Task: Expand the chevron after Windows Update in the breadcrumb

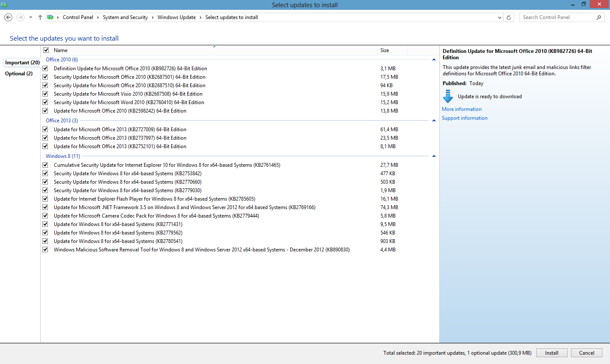Action: tap(201, 17)
